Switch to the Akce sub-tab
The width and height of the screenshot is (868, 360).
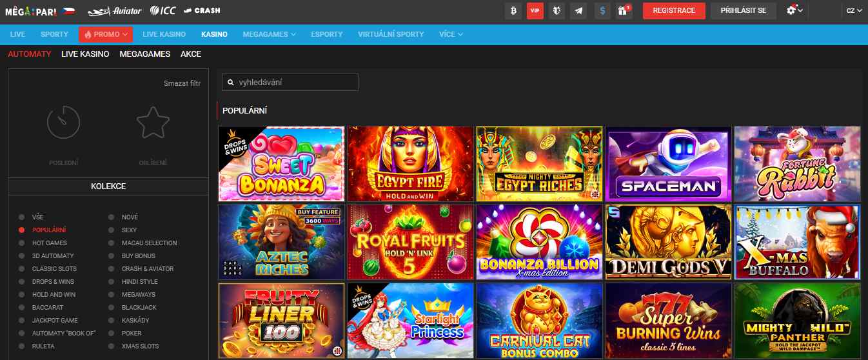click(191, 54)
